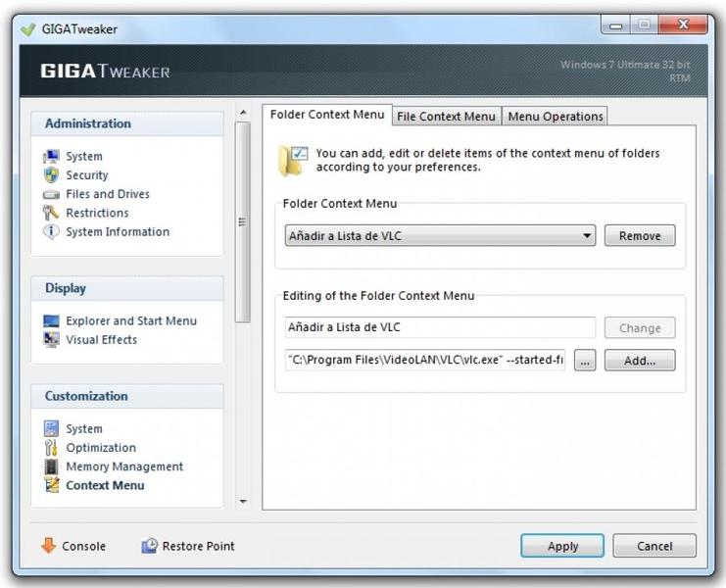Click sidebar scrollbar down arrow
Image resolution: width=726 pixels, height=588 pixels.
pyautogui.click(x=243, y=502)
